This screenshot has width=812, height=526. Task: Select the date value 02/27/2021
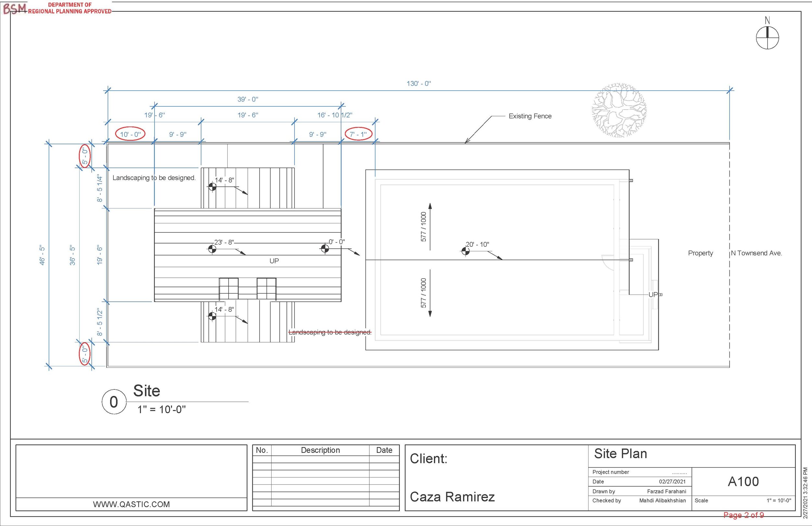(672, 481)
